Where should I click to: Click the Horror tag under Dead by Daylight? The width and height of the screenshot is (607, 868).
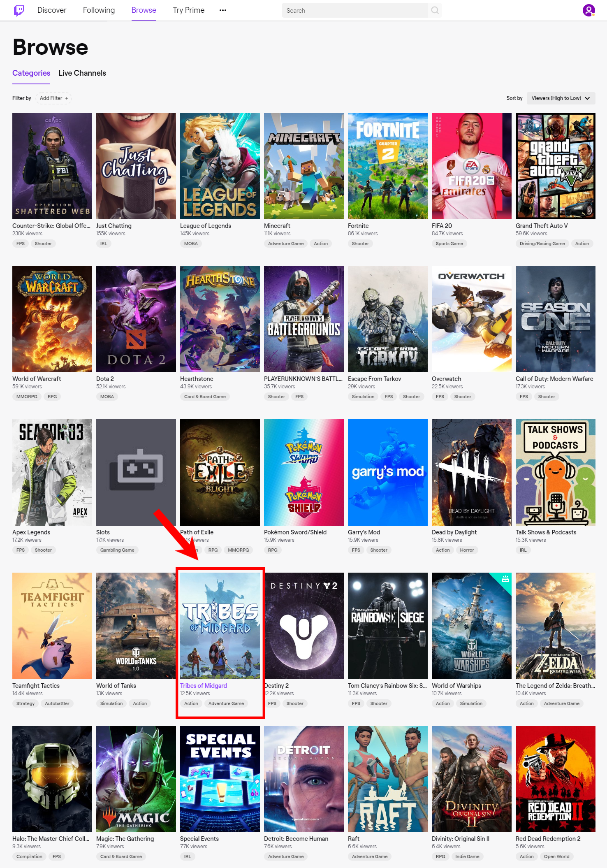(x=467, y=550)
